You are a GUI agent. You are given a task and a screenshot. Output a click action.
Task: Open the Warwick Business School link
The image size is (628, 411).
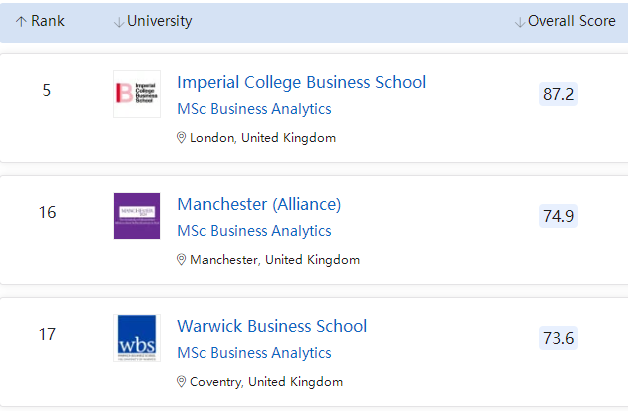(272, 326)
